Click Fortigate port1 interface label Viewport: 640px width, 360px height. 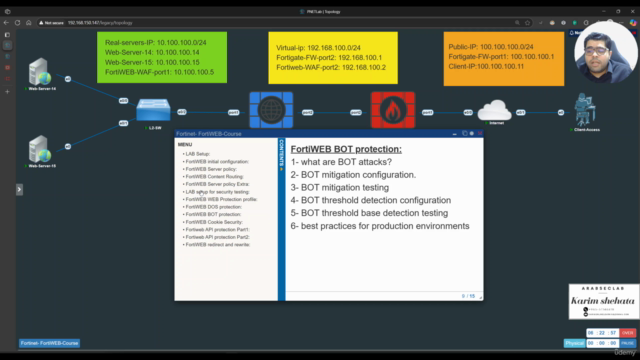pos(427,112)
